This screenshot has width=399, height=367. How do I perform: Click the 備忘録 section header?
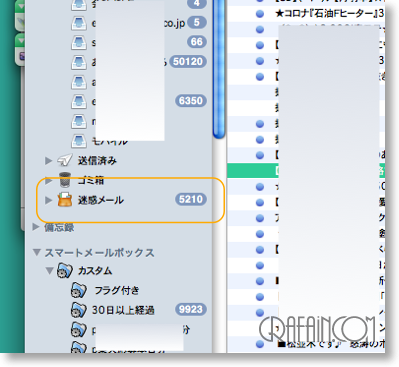tap(59, 227)
